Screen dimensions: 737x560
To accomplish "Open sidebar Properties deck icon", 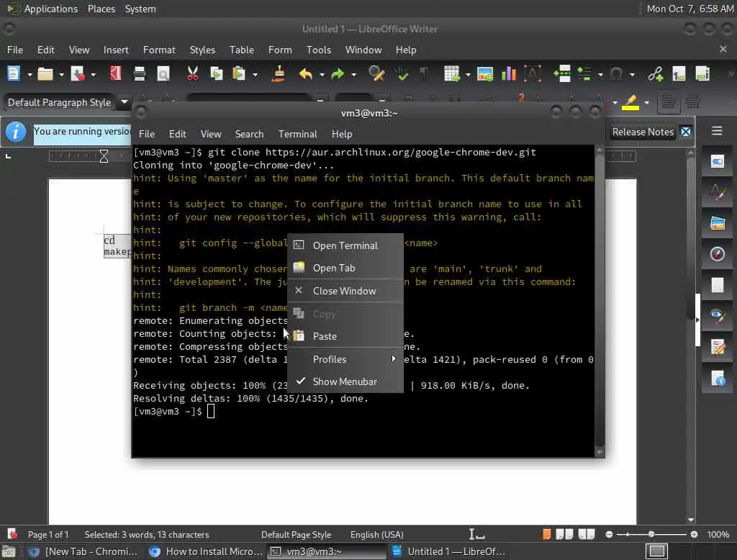I will pos(718,162).
